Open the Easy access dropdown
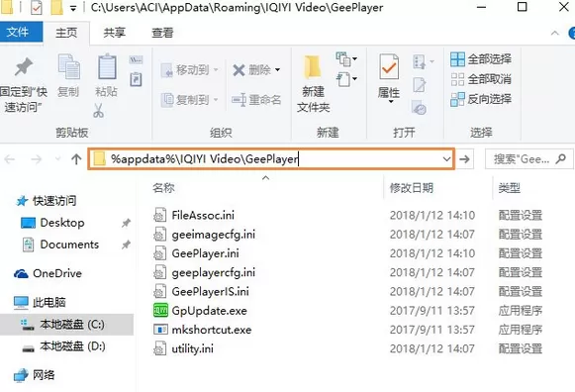The image size is (575, 392). [x=346, y=79]
